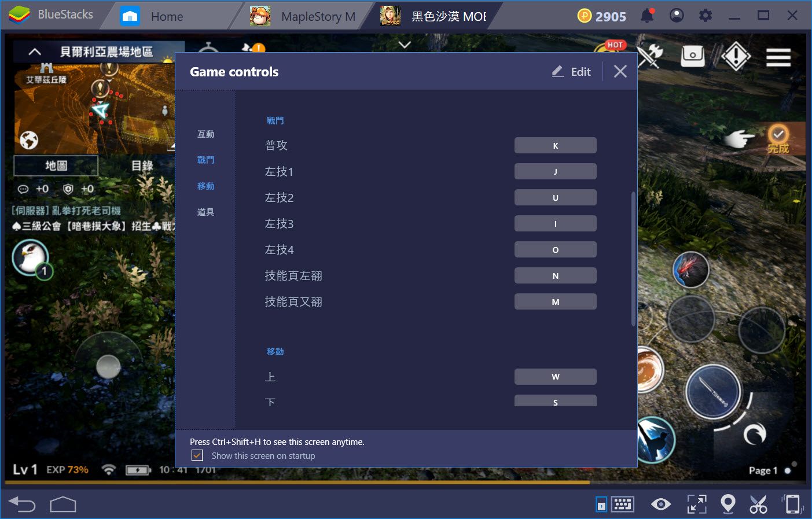Click the O key binding for 左技4
812x519 pixels.
556,250
